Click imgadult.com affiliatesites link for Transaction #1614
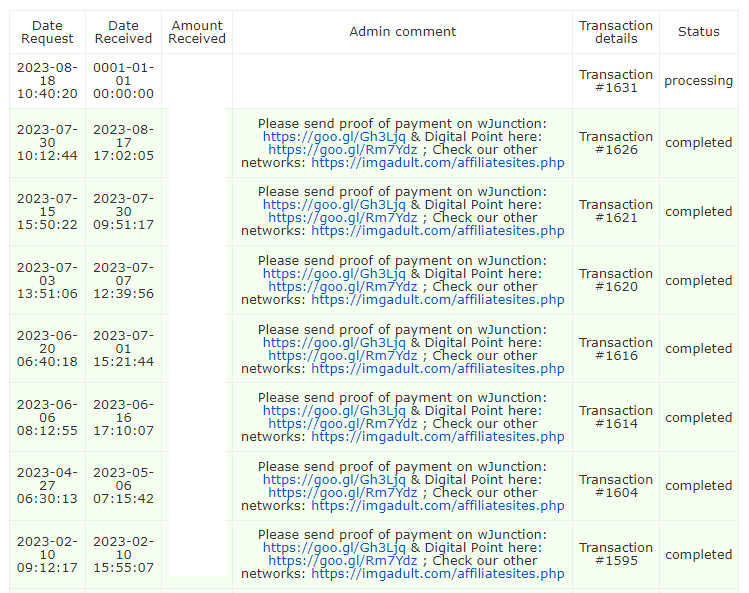This screenshot has height=593, width=749. pyautogui.click(x=437, y=436)
